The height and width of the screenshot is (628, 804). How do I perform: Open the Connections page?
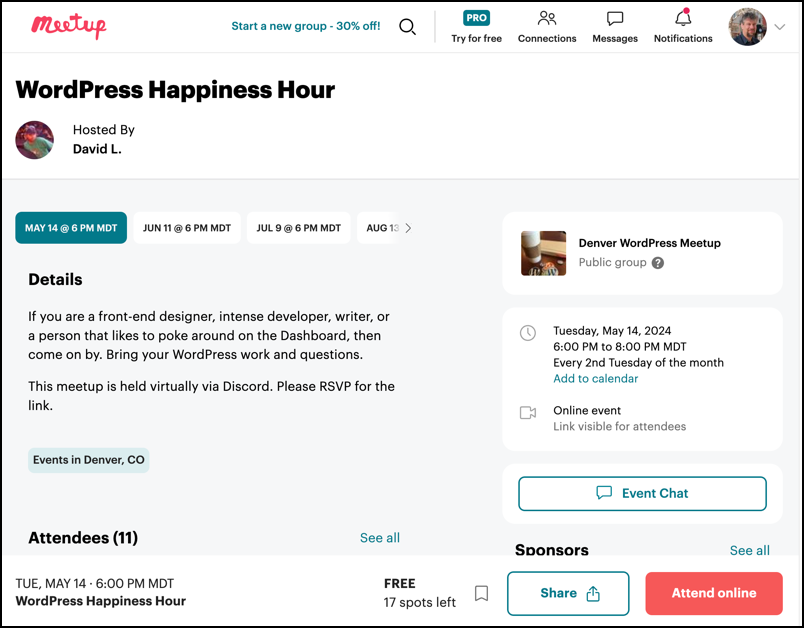click(547, 27)
